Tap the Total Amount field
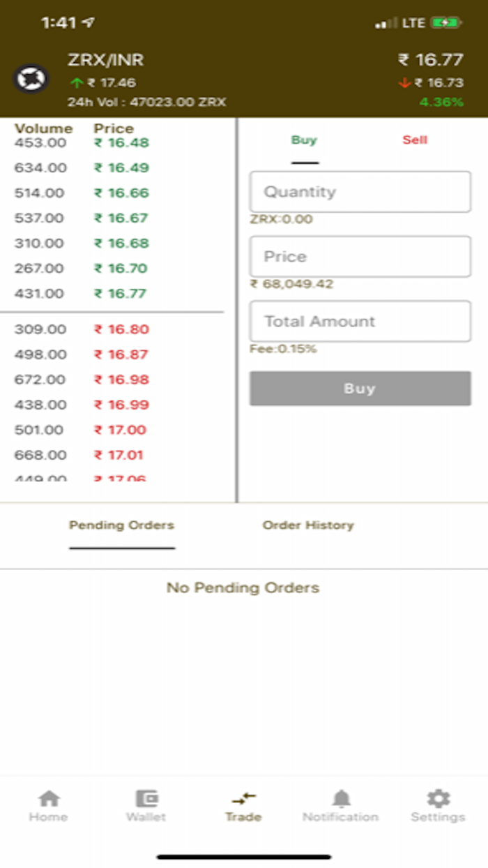This screenshot has width=488, height=868. (x=360, y=321)
